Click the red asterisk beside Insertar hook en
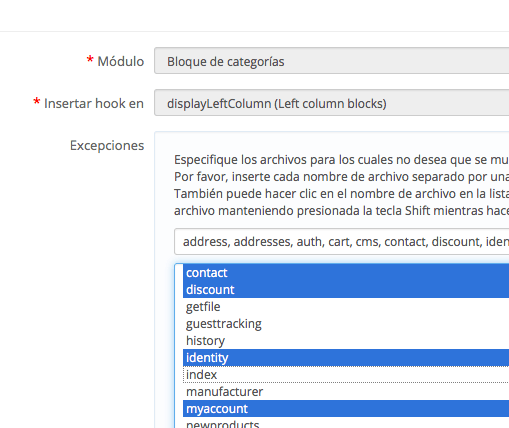 37,102
